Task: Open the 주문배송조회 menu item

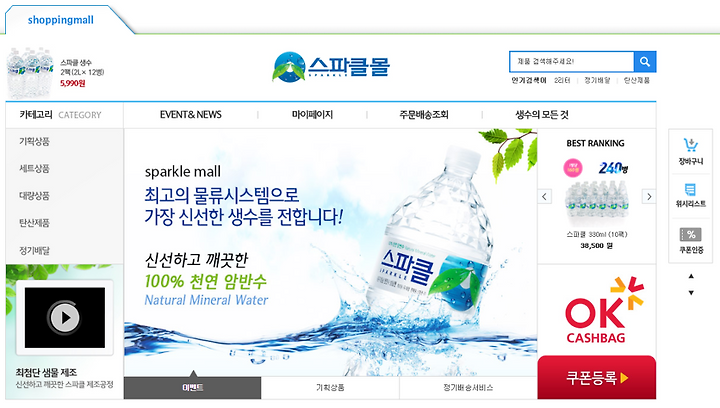Action: coord(424,115)
